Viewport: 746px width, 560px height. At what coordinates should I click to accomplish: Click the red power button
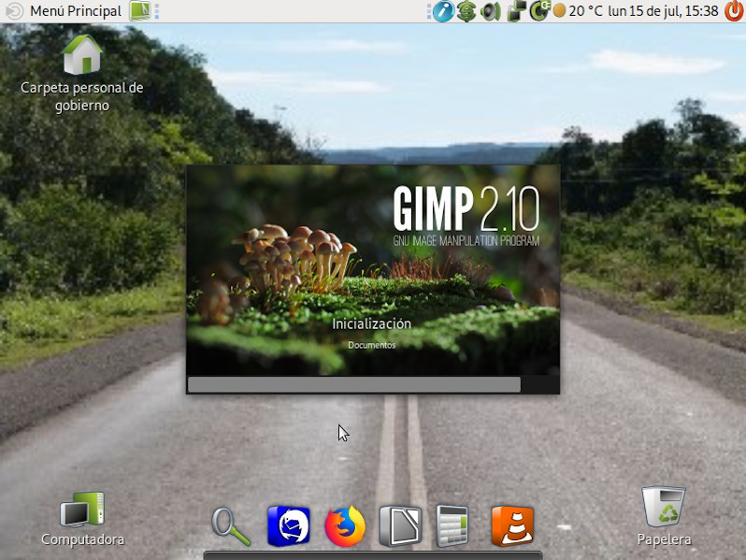click(734, 11)
